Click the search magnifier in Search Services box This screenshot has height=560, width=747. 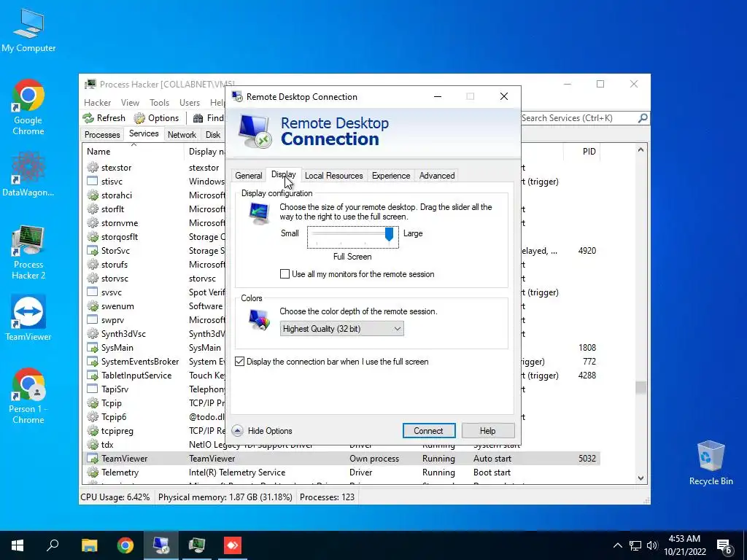click(643, 117)
